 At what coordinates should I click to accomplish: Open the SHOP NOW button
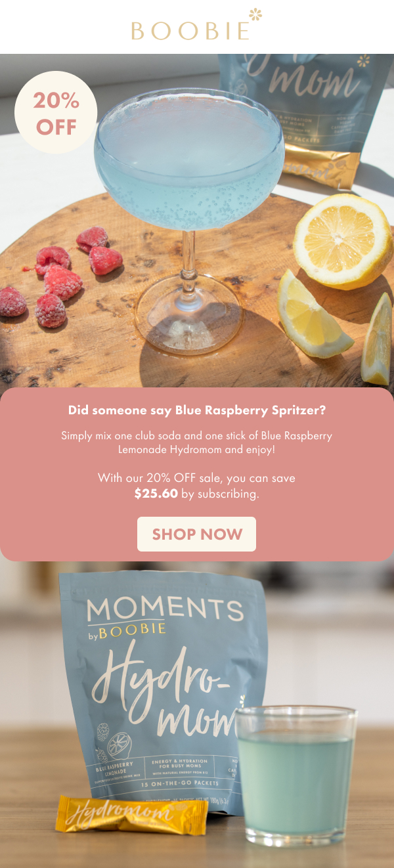(x=197, y=534)
